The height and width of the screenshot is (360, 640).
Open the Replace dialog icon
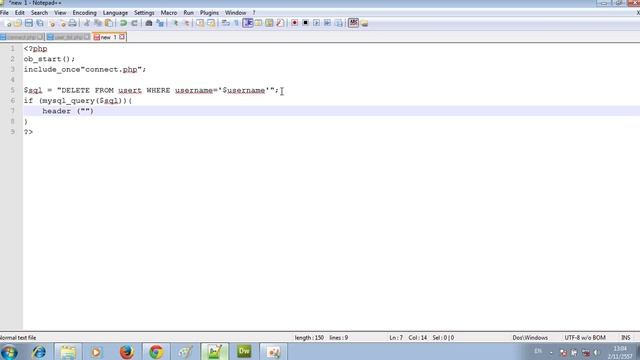coord(160,23)
